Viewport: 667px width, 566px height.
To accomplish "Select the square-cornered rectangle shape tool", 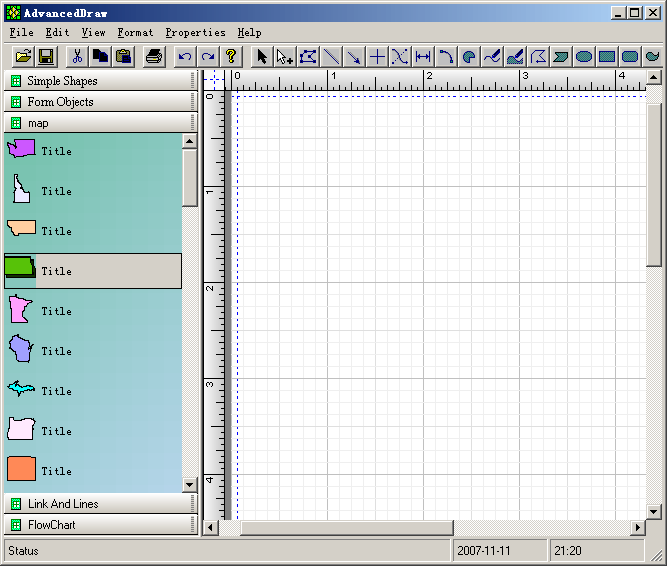I will click(607, 56).
